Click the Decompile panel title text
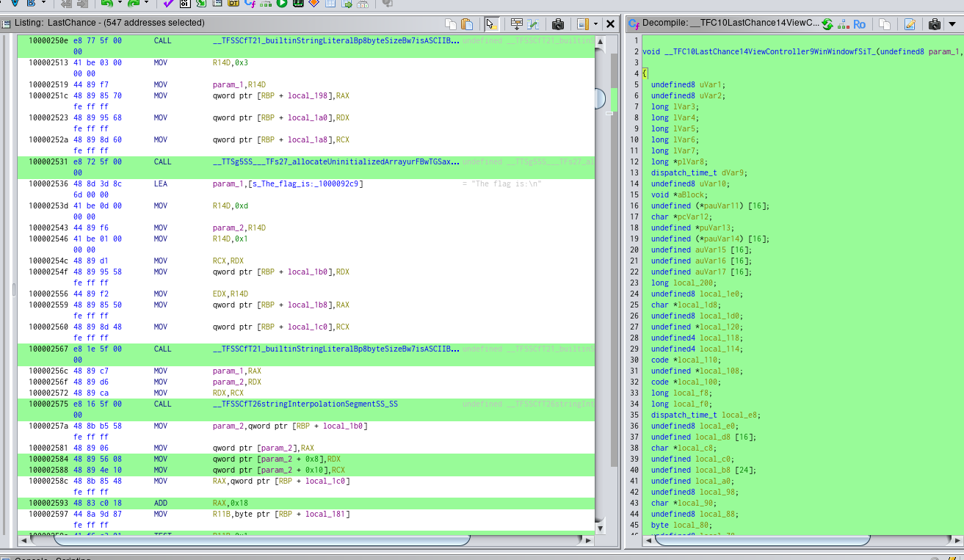This screenshot has width=964, height=560. pos(731,23)
